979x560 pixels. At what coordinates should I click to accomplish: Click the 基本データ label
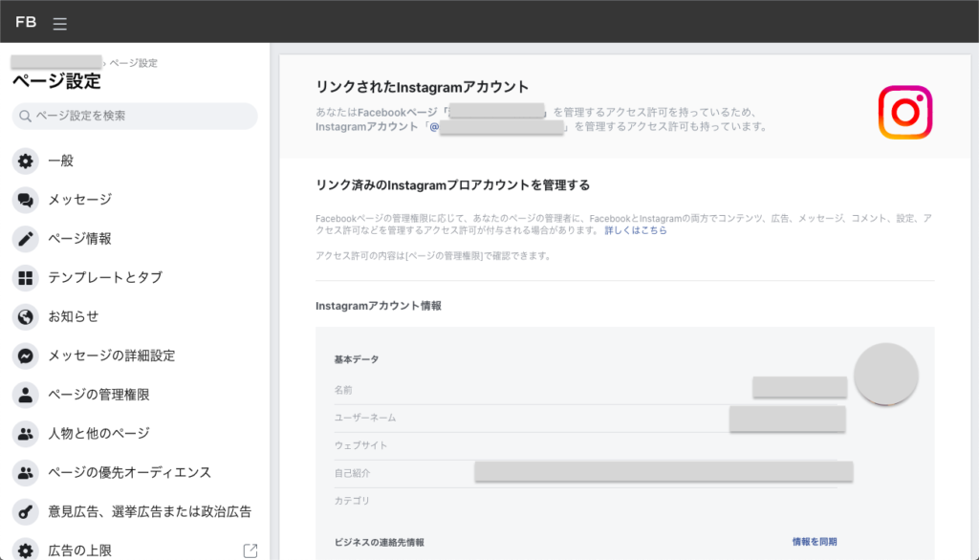pyautogui.click(x=357, y=359)
